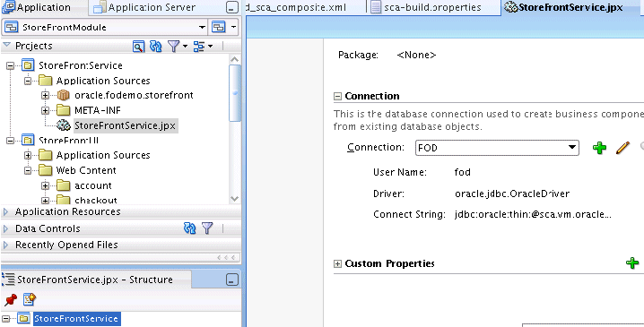Expand the account folder
Viewport: 644px width, 327px height.
[x=45, y=185]
